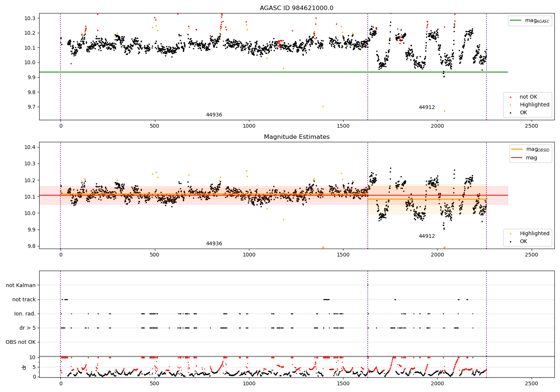Select the 9.8 tick on the middle plot y-axis
The height and width of the screenshot is (392, 560).
coord(31,246)
